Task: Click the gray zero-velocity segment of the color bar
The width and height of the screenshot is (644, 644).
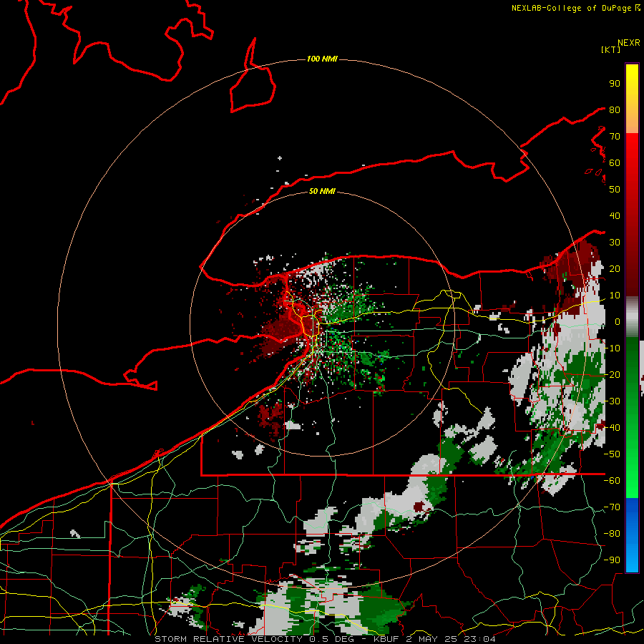Action: [632, 316]
